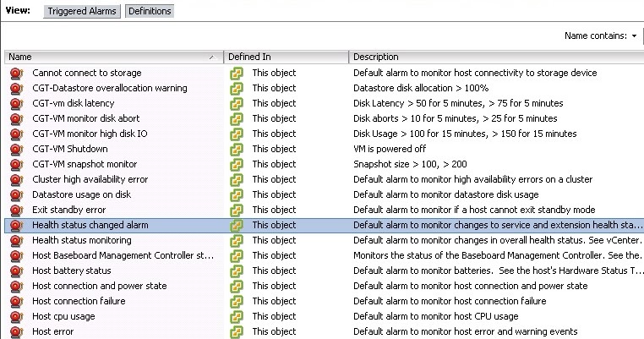
Task: Click the vCenter icon in the Cluster high availability error row
Action: point(236,179)
